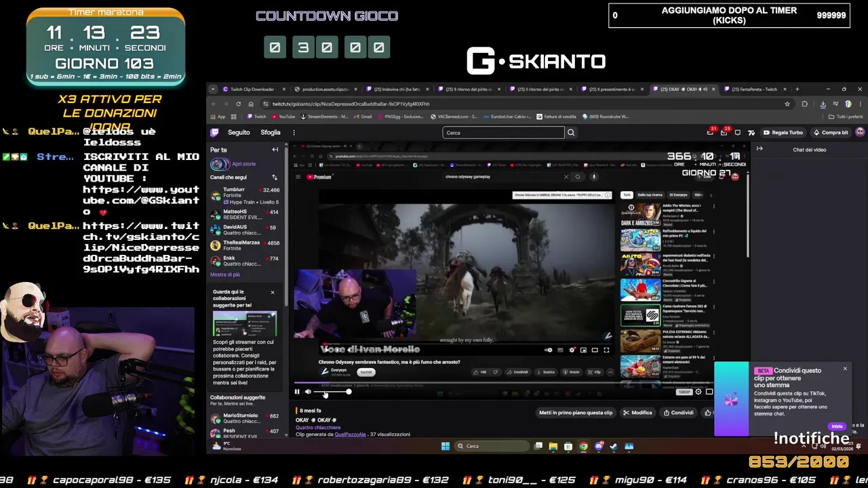Open the Twitch whispers chat bubble icon
Image resolution: width=868 pixels, height=488 pixels.
pyautogui.click(x=738, y=133)
